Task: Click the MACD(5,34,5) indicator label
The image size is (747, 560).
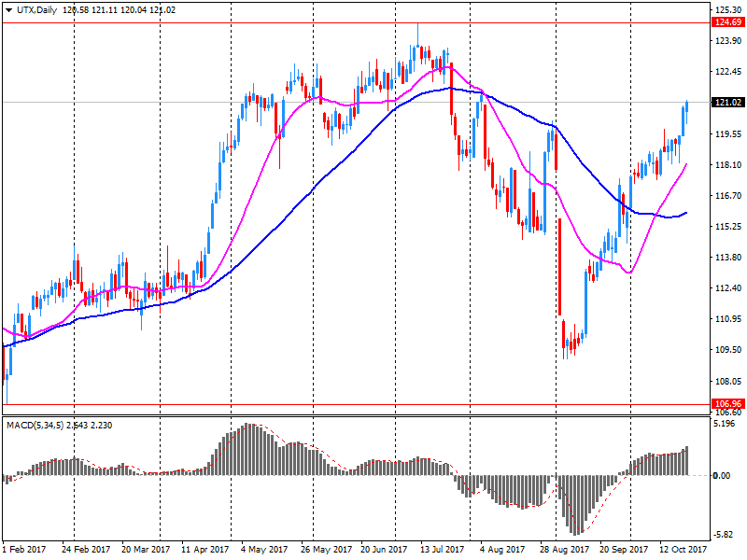Action: tap(35, 426)
